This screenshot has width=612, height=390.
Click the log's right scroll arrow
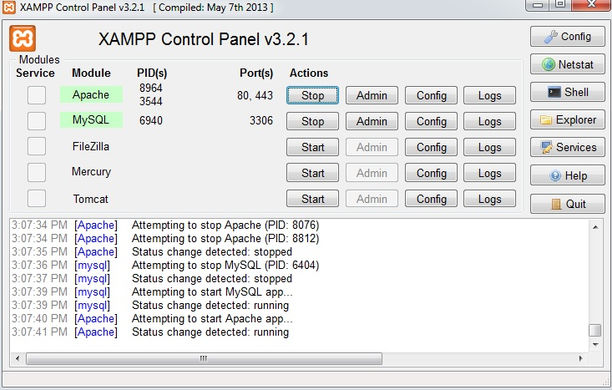pos(581,358)
